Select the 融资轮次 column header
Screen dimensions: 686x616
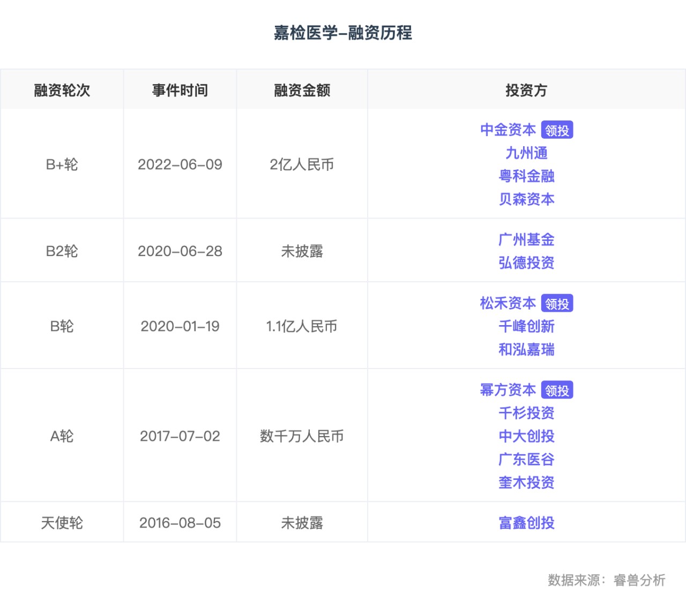(x=62, y=90)
